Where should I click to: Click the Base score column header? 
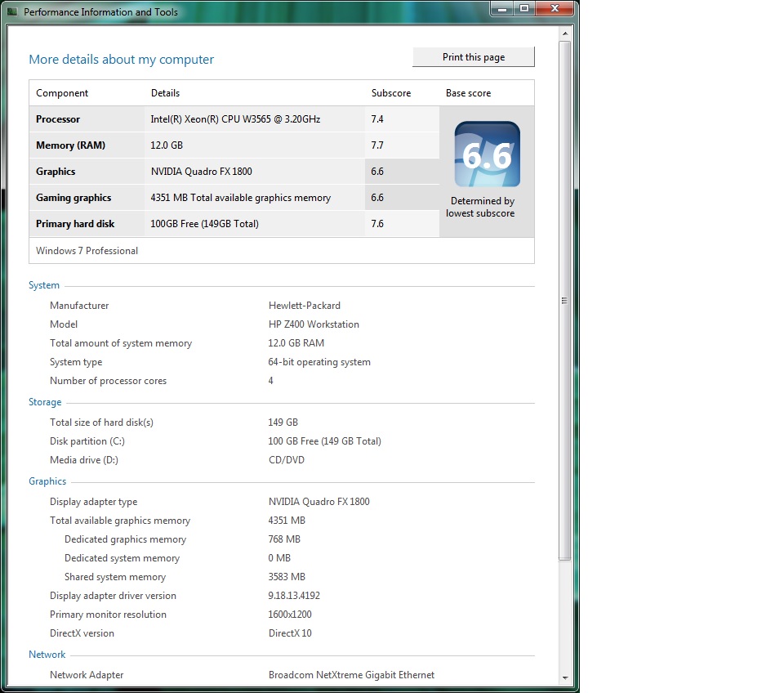(x=468, y=93)
